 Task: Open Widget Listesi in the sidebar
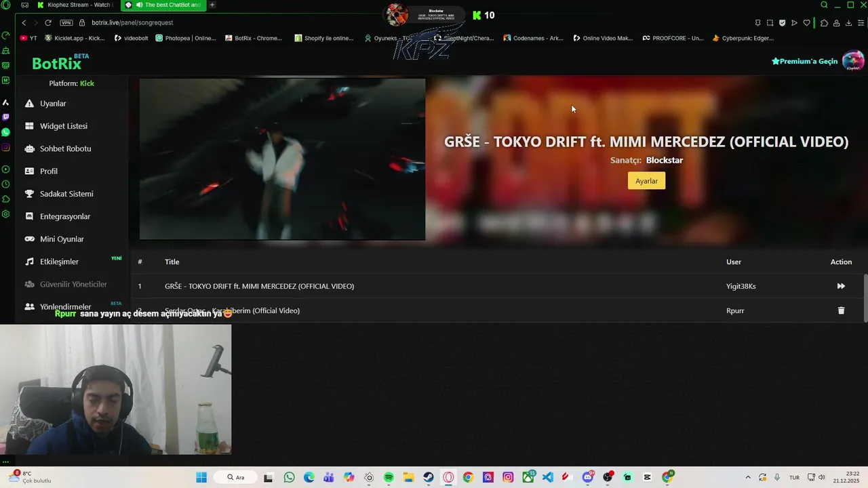point(56,126)
